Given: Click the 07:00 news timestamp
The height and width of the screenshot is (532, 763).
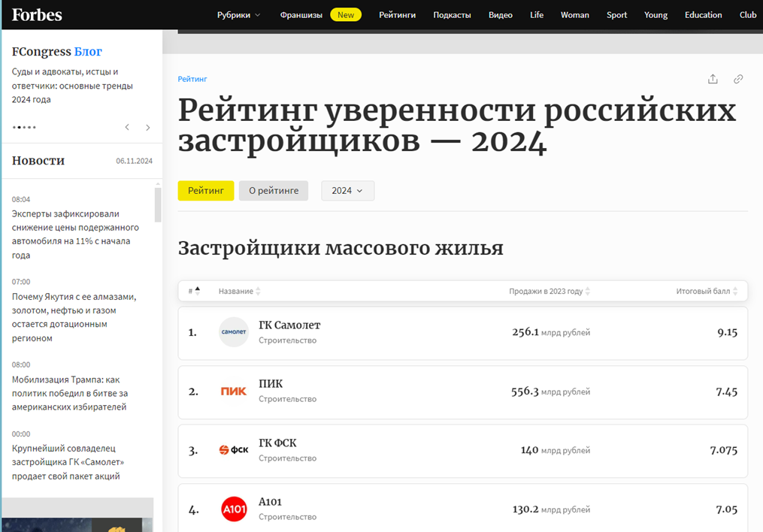Looking at the screenshot, I should (21, 282).
